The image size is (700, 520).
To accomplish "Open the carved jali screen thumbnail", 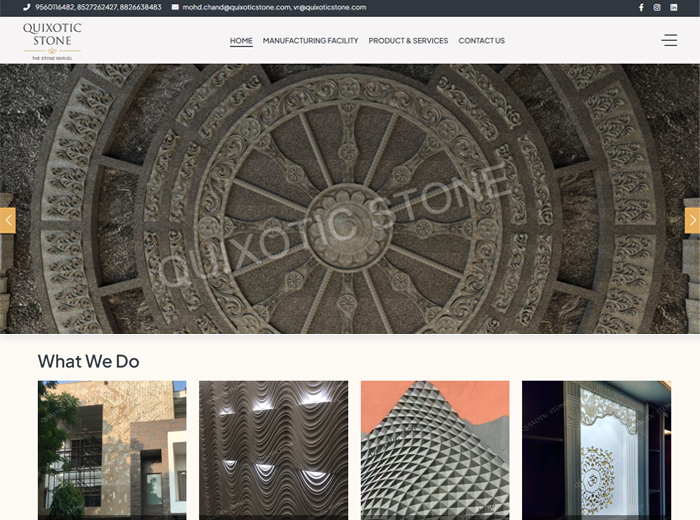I will (596, 449).
